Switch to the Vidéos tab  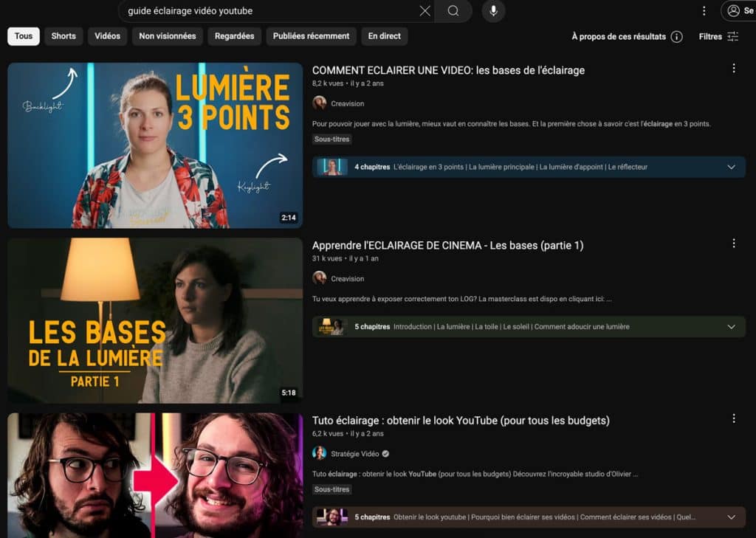[x=107, y=36]
